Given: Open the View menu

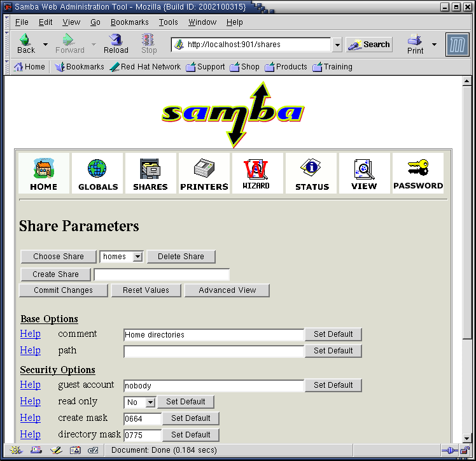Looking at the screenshot, I should (71, 22).
